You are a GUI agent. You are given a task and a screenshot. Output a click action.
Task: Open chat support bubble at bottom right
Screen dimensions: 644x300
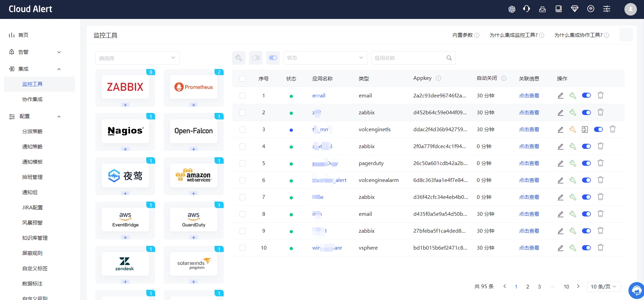[x=637, y=291]
